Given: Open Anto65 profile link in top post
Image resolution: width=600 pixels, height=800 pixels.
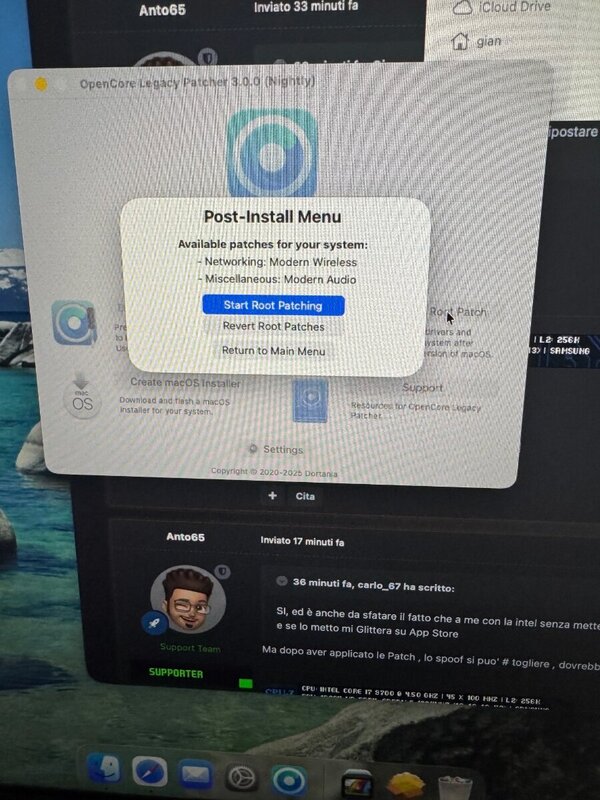Looking at the screenshot, I should 162,10.
